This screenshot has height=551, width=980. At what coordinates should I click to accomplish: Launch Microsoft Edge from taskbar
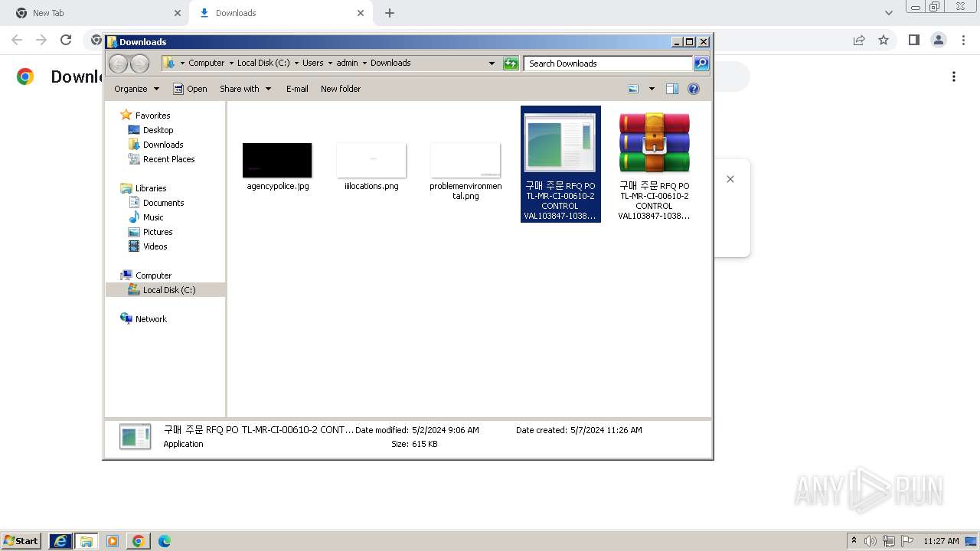[165, 541]
